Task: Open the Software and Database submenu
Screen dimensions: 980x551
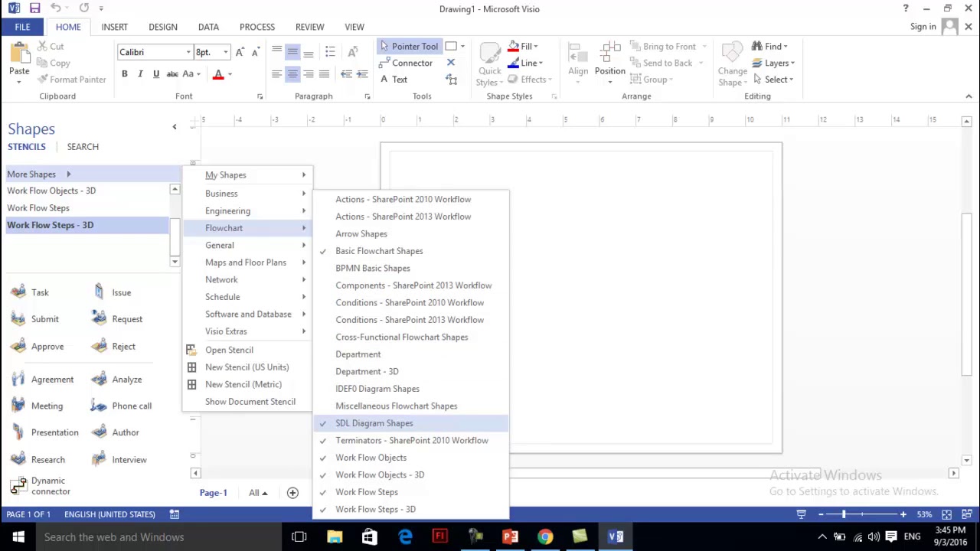Action: (248, 315)
